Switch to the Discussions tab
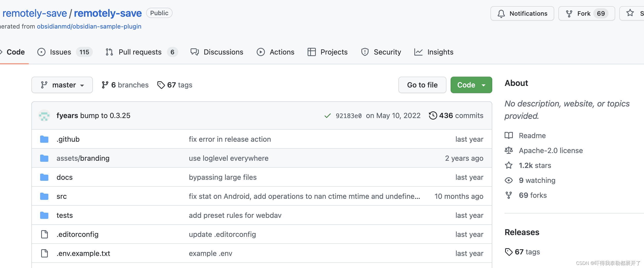Screen dimensions: 644x268 217,52
